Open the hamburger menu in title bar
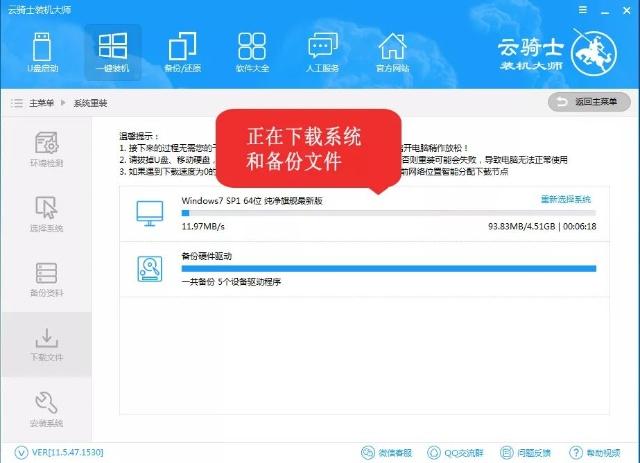The image size is (640, 463). click(583, 10)
